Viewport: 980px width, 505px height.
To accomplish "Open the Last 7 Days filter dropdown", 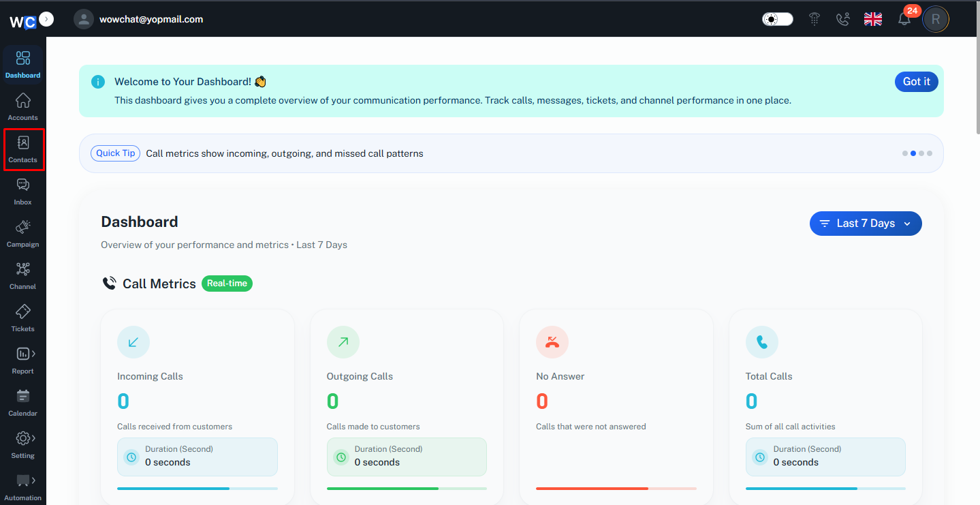I will (866, 224).
